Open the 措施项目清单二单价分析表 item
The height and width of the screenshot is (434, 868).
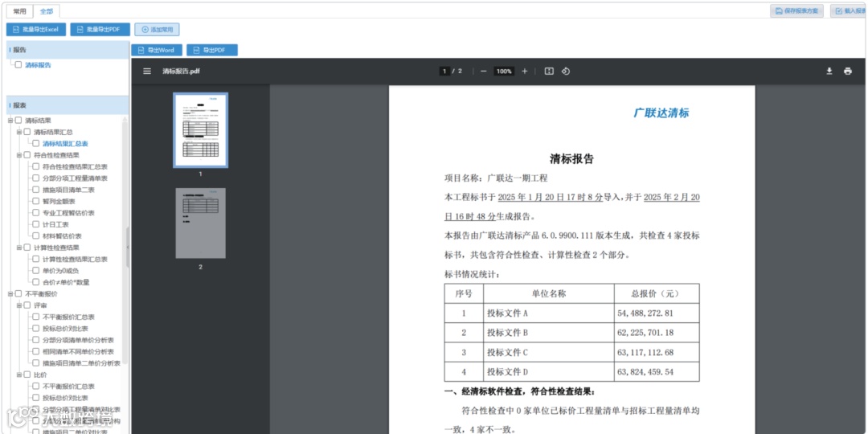tap(81, 363)
